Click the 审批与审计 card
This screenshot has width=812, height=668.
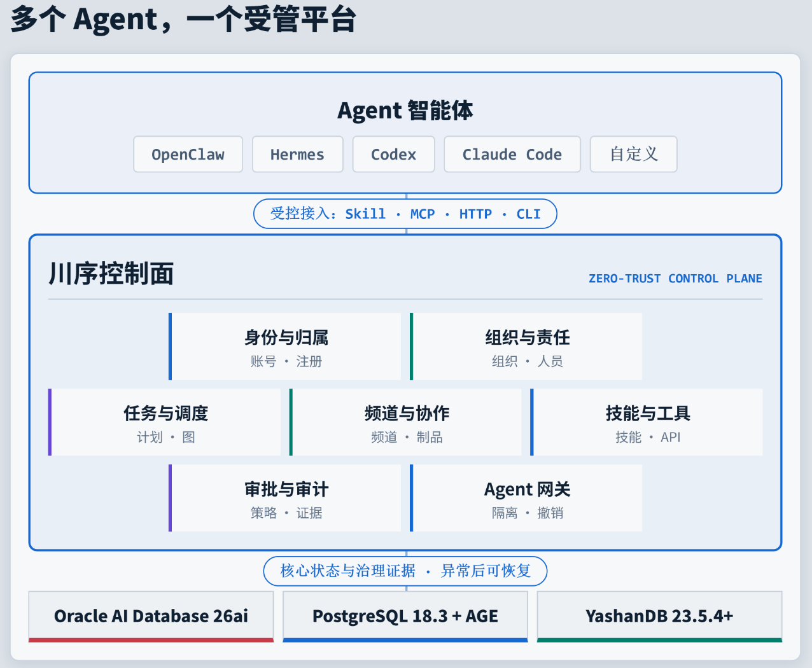[285, 498]
